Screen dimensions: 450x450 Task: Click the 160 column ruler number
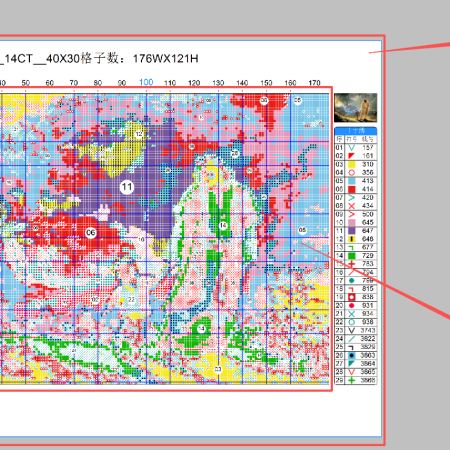tap(290, 83)
